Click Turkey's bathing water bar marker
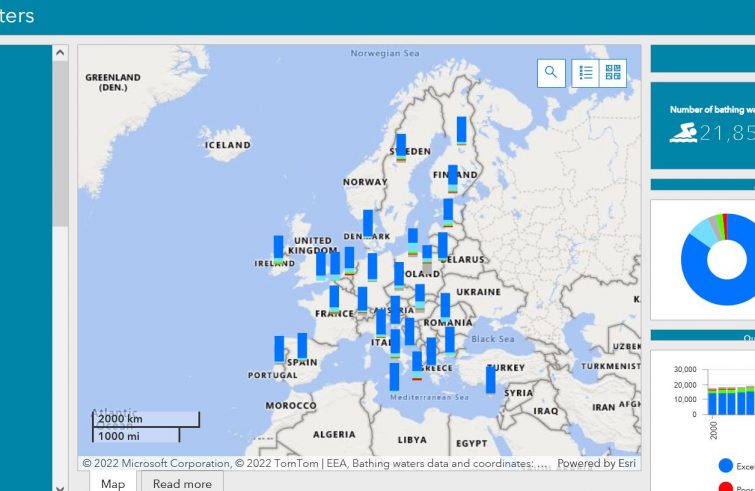Image resolution: width=755 pixels, height=491 pixels. [x=490, y=379]
